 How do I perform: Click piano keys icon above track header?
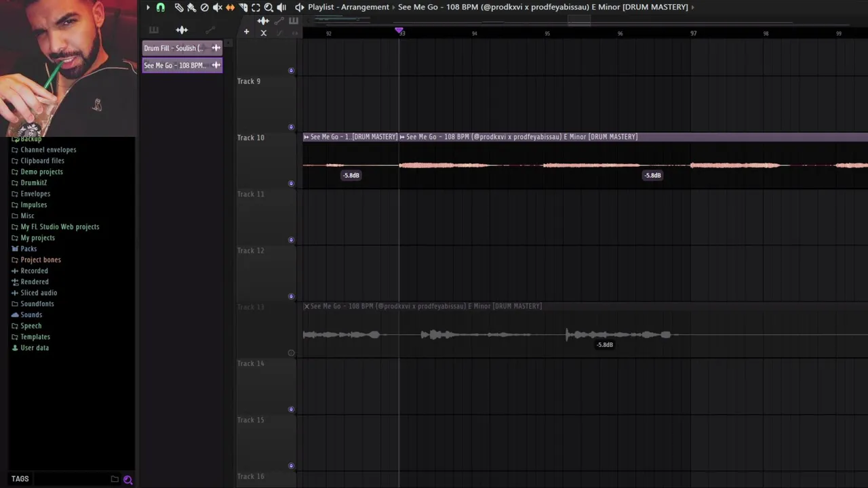click(x=294, y=21)
